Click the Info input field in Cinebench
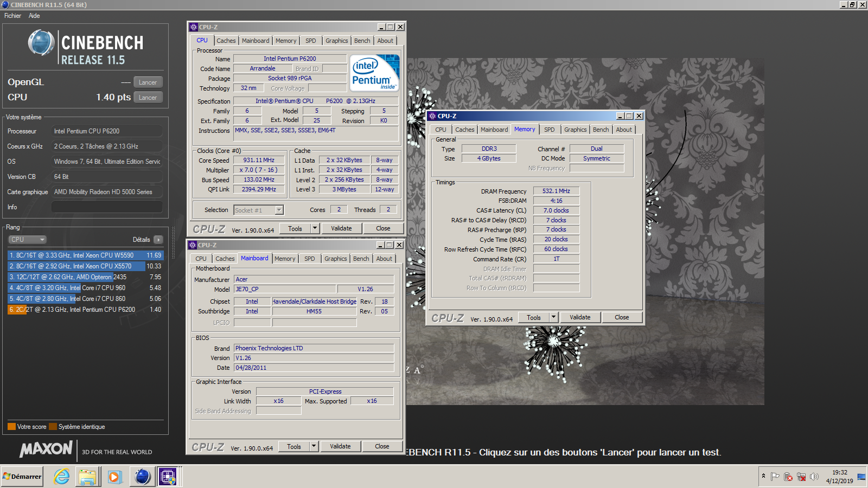The height and width of the screenshot is (488, 868). 107,207
